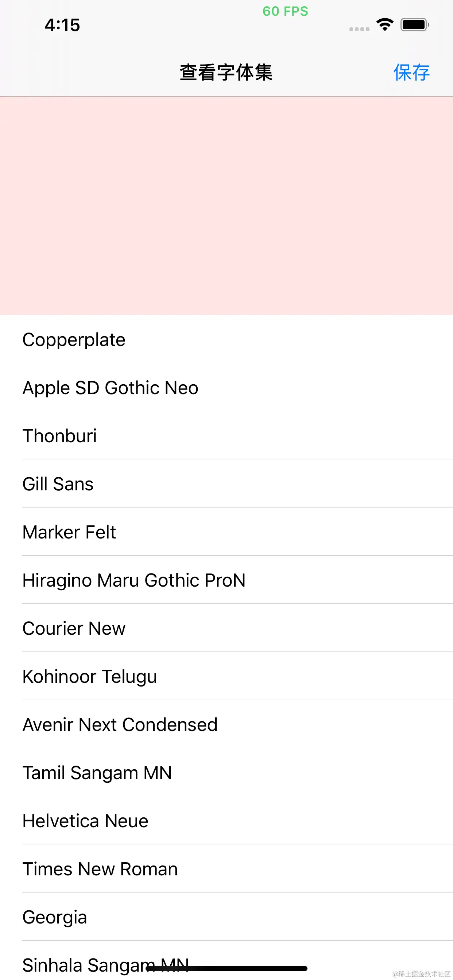This screenshot has height=980, width=453.
Task: Tap the Georgia font row
Action: click(55, 917)
